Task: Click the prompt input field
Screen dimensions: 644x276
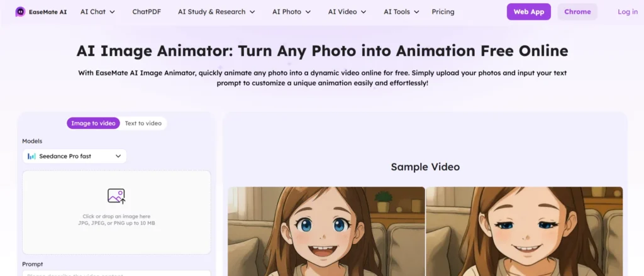Action: pyautogui.click(x=116, y=273)
